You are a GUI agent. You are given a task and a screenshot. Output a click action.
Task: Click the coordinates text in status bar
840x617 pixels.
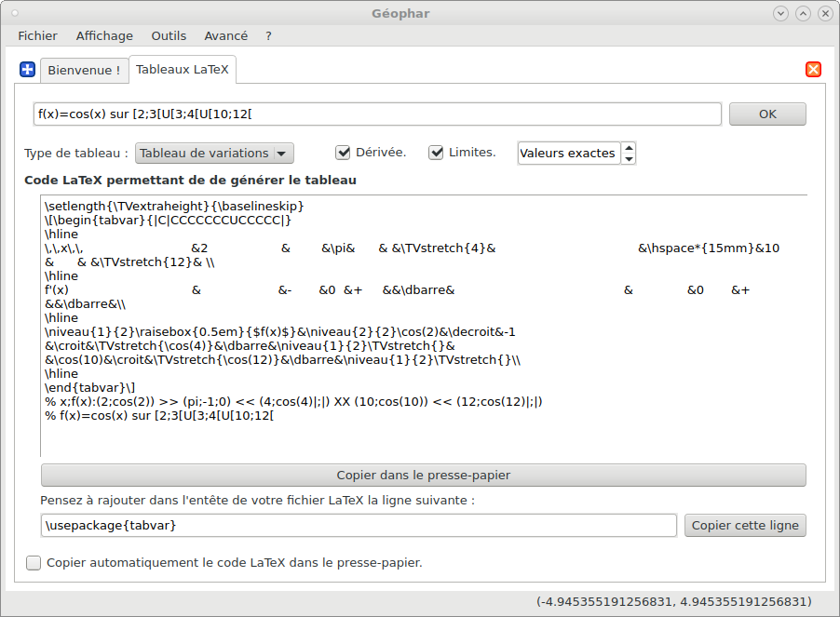coord(674,601)
